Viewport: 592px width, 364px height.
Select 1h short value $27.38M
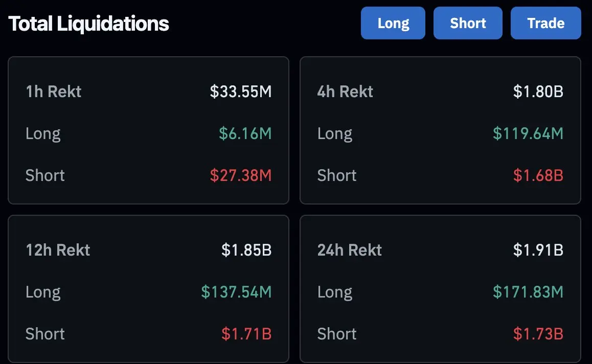coord(240,175)
